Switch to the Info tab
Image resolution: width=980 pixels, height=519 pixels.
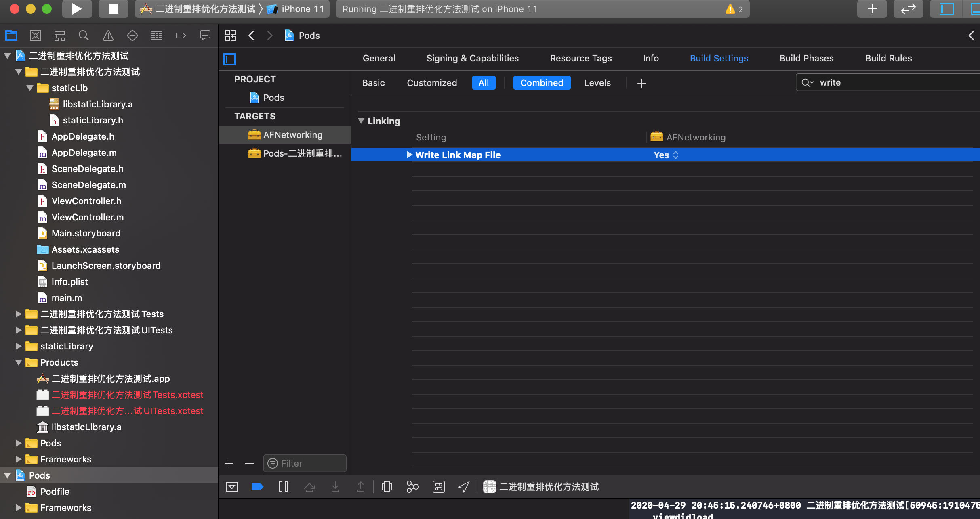[651, 58]
